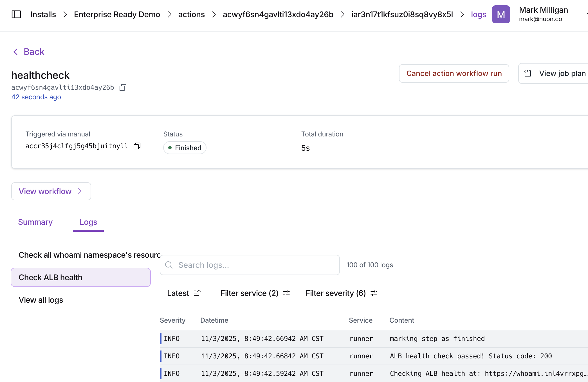Image resolution: width=588 pixels, height=382 pixels.
Task: Click the View job plan icon
Action: (528, 73)
